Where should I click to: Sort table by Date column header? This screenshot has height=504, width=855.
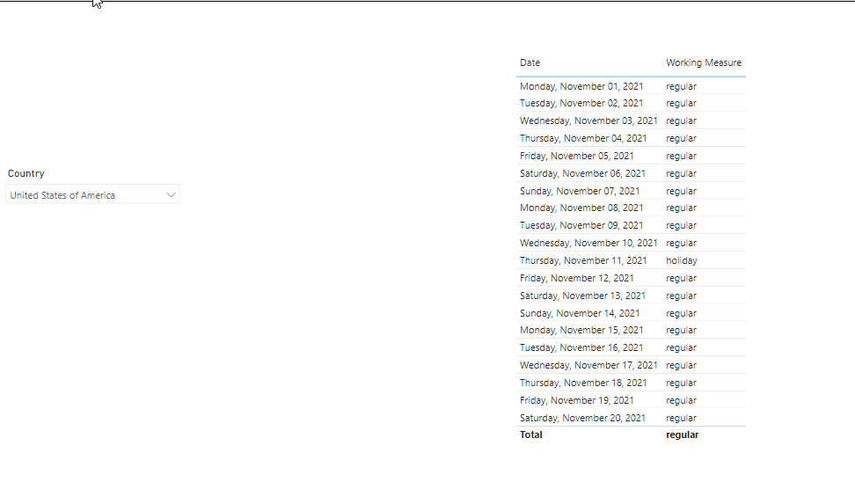[530, 62]
